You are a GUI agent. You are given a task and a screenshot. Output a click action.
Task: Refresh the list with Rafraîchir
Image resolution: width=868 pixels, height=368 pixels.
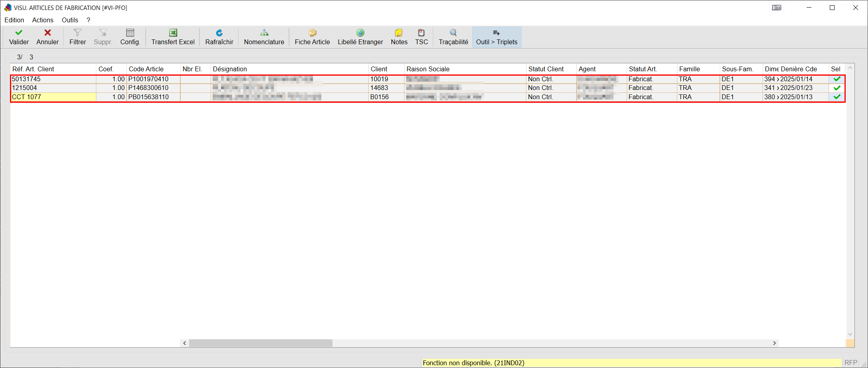point(219,37)
